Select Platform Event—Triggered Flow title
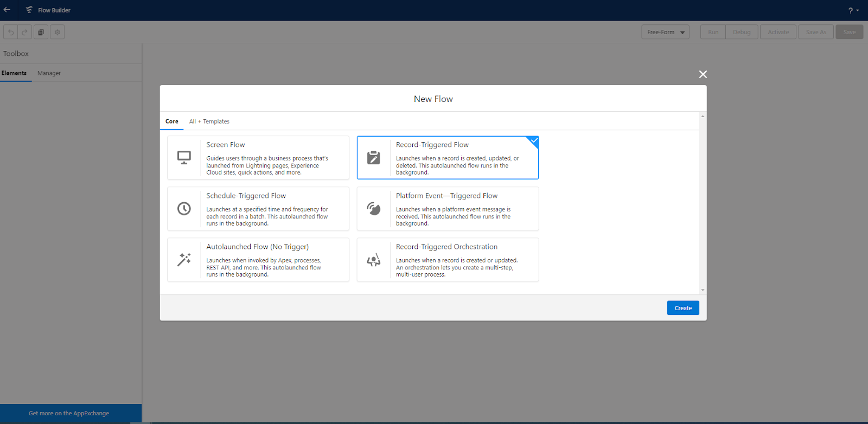 pos(446,196)
